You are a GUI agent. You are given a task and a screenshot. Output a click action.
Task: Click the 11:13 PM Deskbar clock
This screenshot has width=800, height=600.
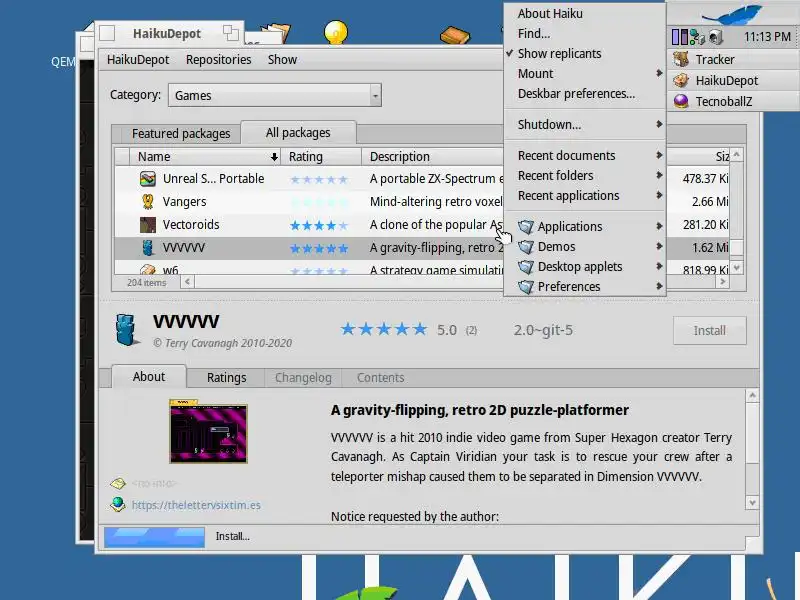coord(766,37)
